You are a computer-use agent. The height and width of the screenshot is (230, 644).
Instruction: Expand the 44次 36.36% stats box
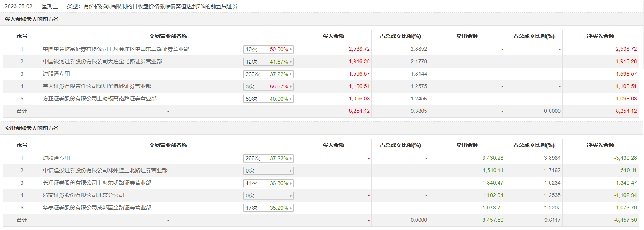pyautogui.click(x=268, y=183)
